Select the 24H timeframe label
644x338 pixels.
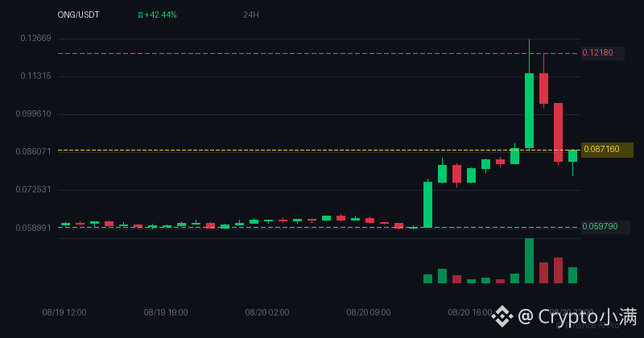click(250, 14)
